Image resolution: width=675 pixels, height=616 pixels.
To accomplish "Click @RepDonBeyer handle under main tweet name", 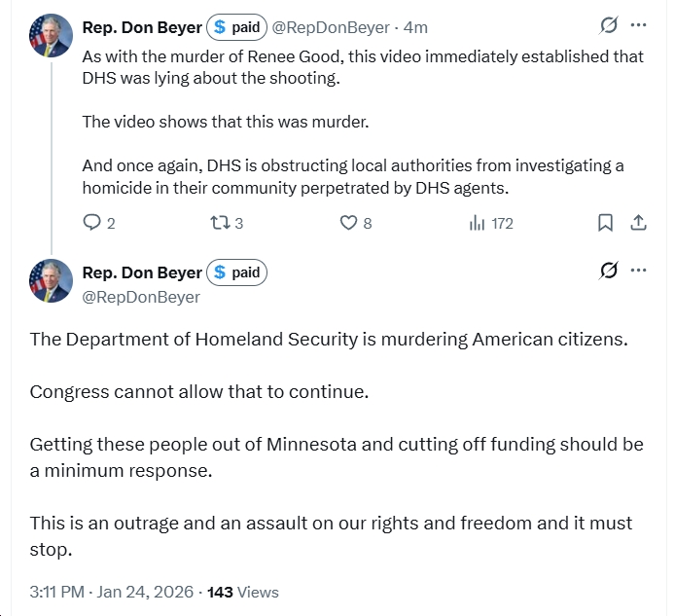I will [x=141, y=297].
